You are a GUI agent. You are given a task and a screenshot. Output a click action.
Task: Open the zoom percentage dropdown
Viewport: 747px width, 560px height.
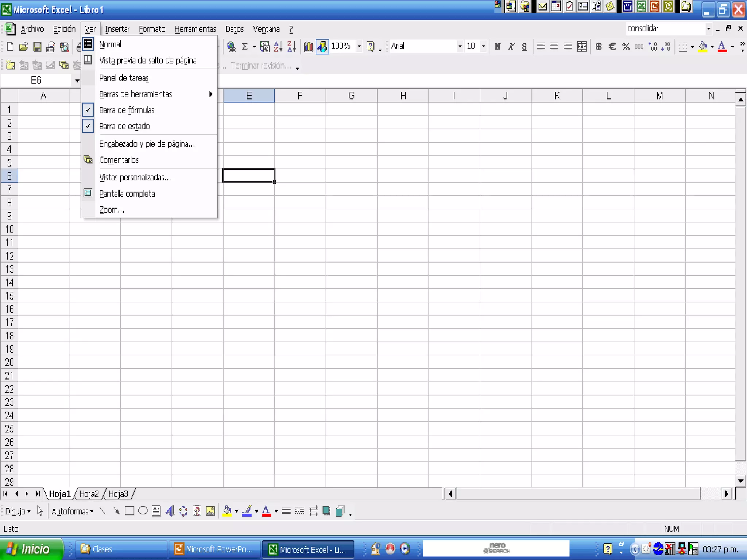pyautogui.click(x=359, y=46)
